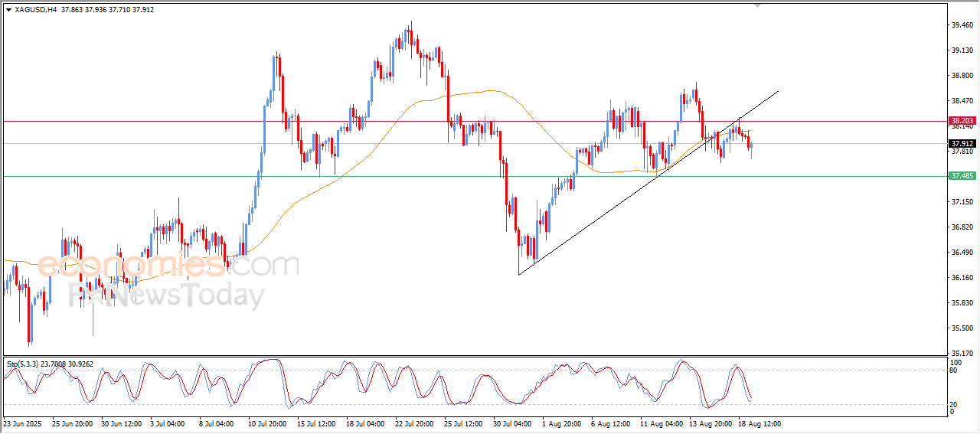
Task: Click the 6 Aug 12:00 date label
Action: coord(611,423)
